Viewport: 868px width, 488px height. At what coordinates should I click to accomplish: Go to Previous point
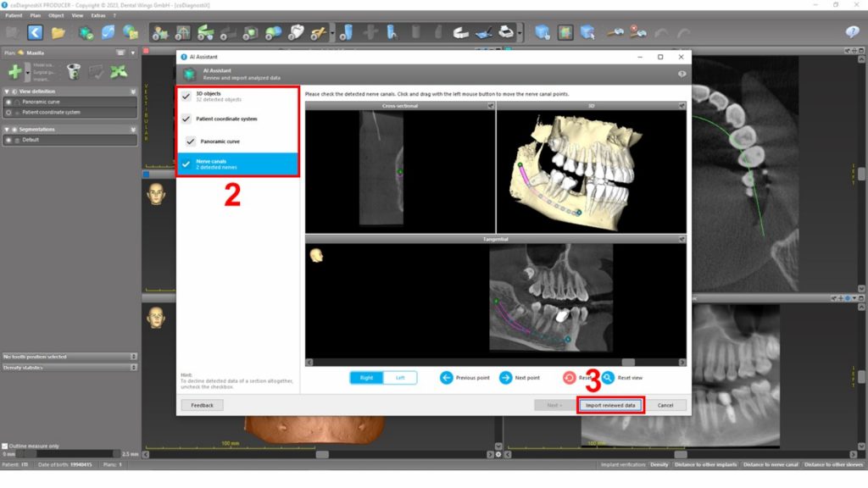[465, 377]
